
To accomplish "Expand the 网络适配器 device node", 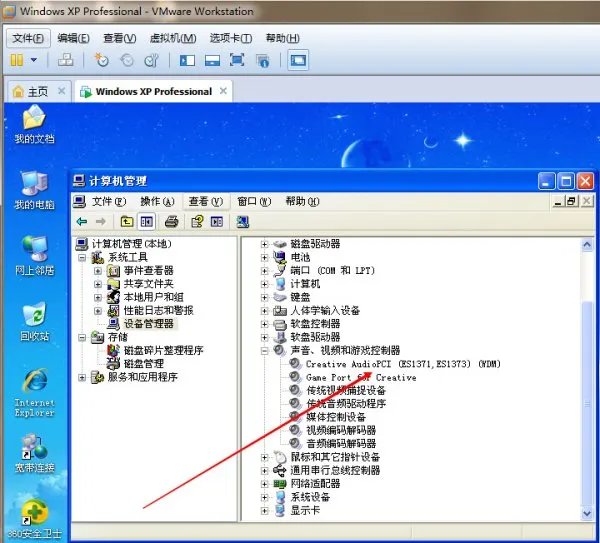I will (x=265, y=483).
